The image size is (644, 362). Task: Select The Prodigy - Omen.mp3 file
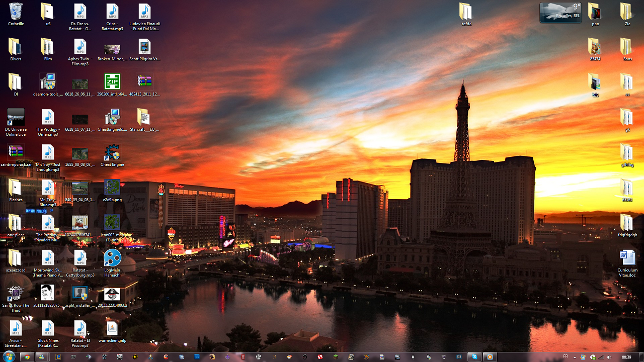click(48, 122)
